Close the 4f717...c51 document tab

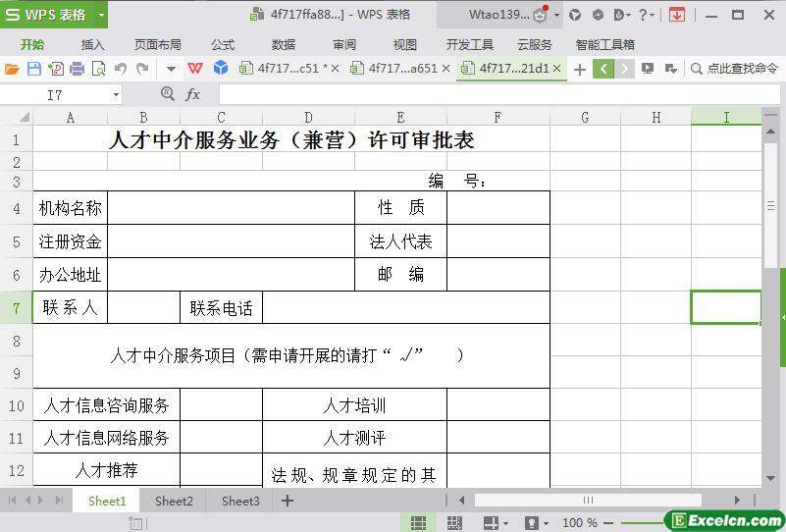335,68
